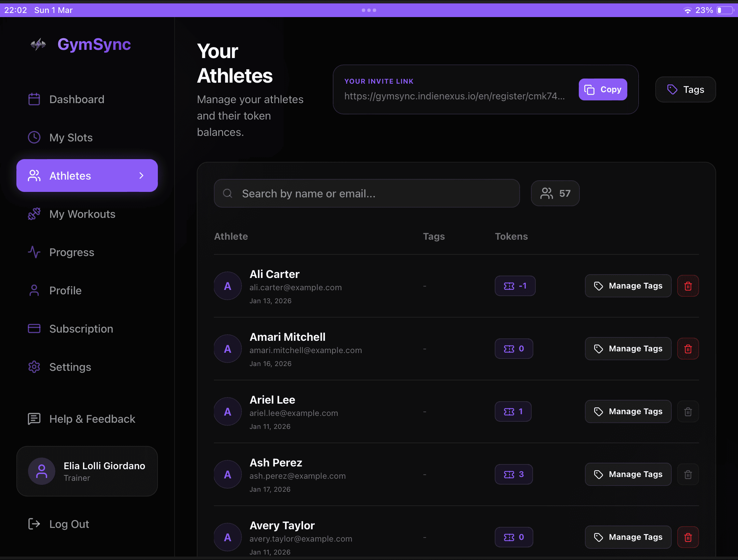
Task: Click the 57 athletes count badge
Action: coord(555,193)
